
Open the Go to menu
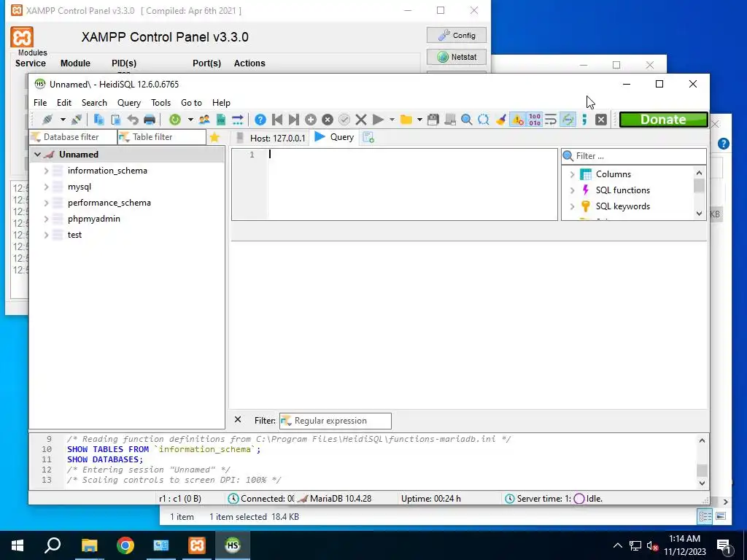[x=191, y=102]
